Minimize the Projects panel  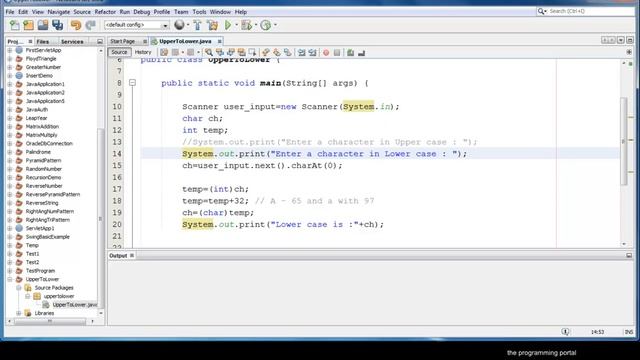[100, 41]
